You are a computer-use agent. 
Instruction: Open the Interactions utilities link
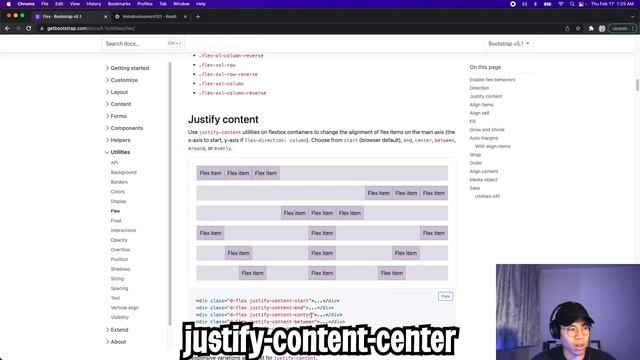(123, 230)
